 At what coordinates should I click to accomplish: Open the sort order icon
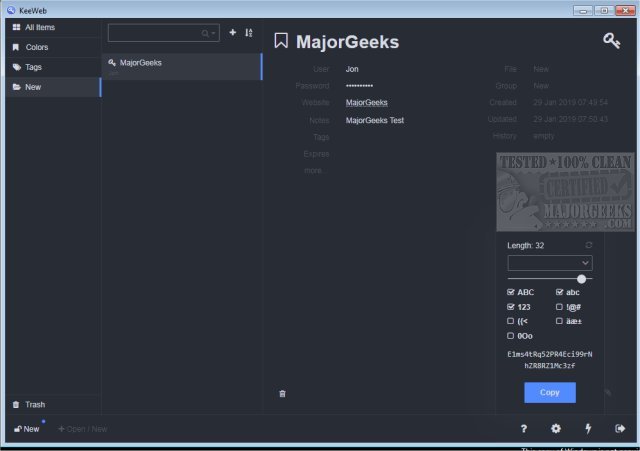[x=249, y=33]
